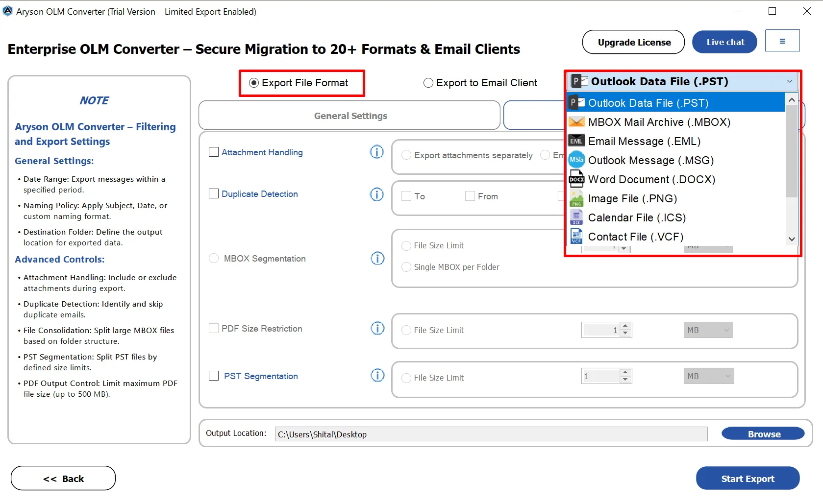Click info icon beside PDF Size Restriction

377,328
